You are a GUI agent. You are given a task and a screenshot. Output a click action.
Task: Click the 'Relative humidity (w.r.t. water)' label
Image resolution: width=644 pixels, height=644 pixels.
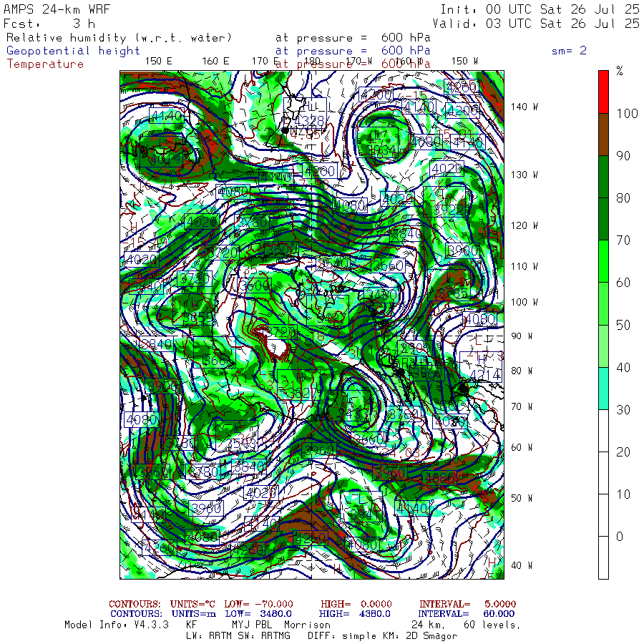pyautogui.click(x=119, y=38)
